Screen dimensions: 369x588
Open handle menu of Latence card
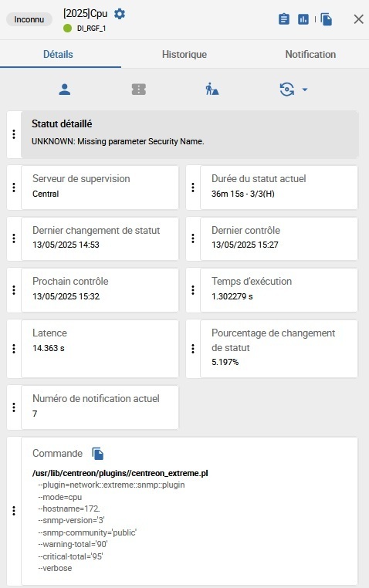coord(14,349)
